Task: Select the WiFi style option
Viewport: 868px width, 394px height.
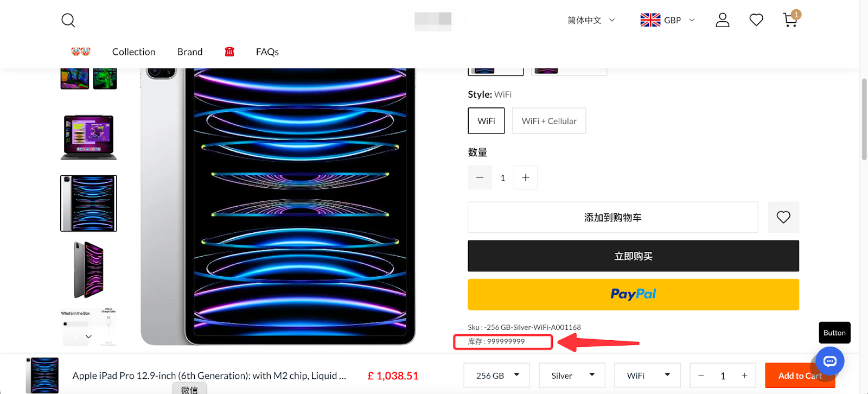Action: [x=486, y=120]
